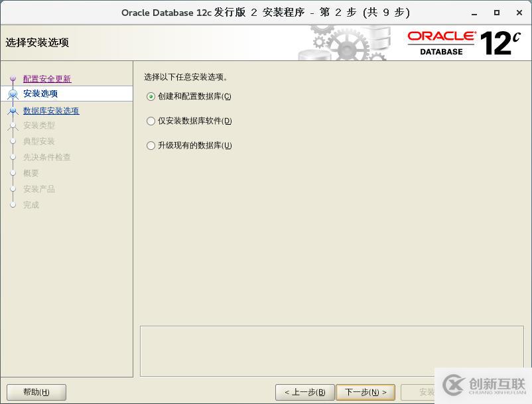The height and width of the screenshot is (404, 532).
Task: Go back with 上一步(B) button
Action: click(305, 392)
